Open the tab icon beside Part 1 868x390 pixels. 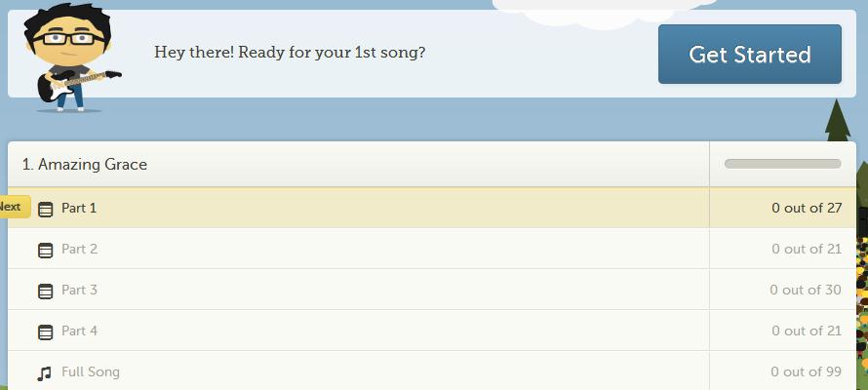46,209
